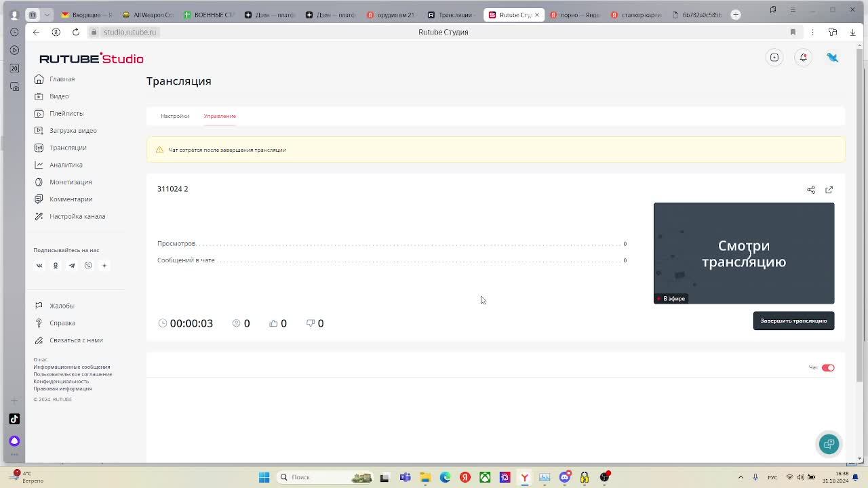Open a new browser tab with plus

point(736,14)
